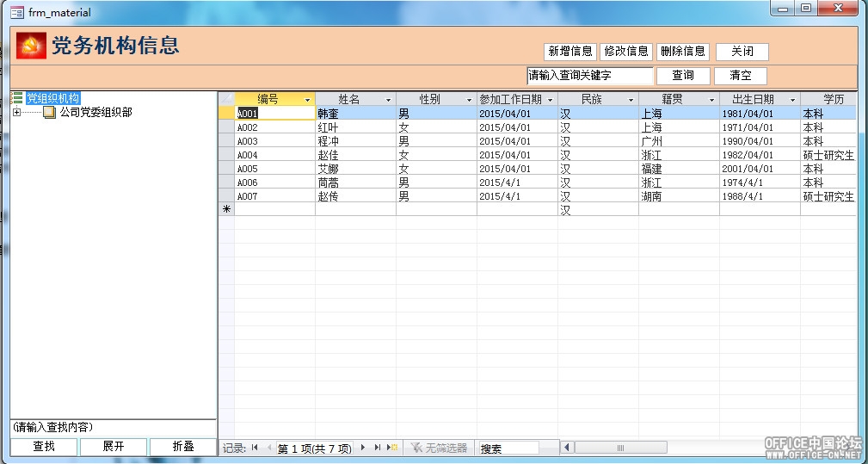The width and height of the screenshot is (868, 464).
Task: Select the 公司党委组织部 tree item
Action: pos(95,113)
